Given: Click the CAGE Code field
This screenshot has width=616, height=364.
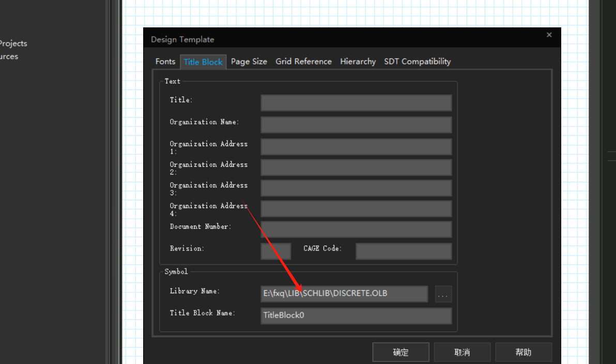Looking at the screenshot, I should pos(404,251).
